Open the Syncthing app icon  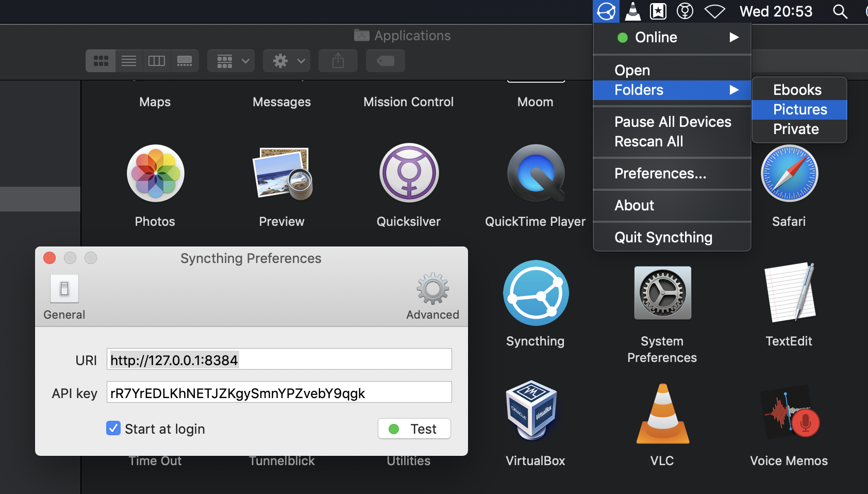(536, 293)
